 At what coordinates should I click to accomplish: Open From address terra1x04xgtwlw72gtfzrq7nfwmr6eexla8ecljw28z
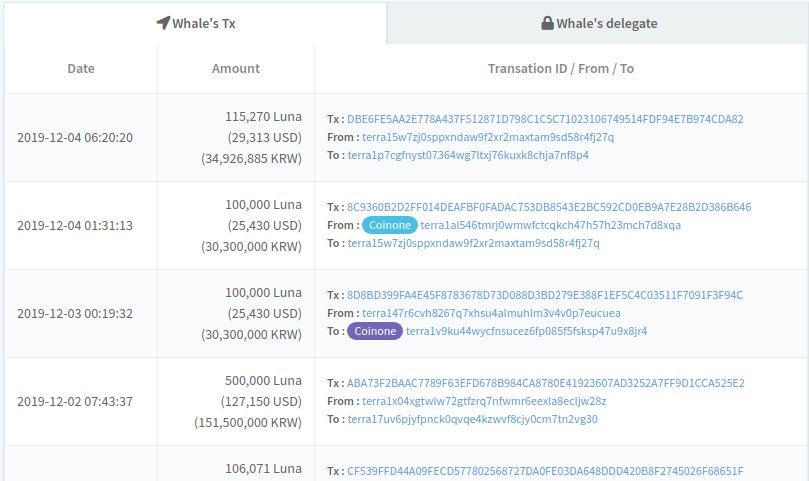pos(484,402)
